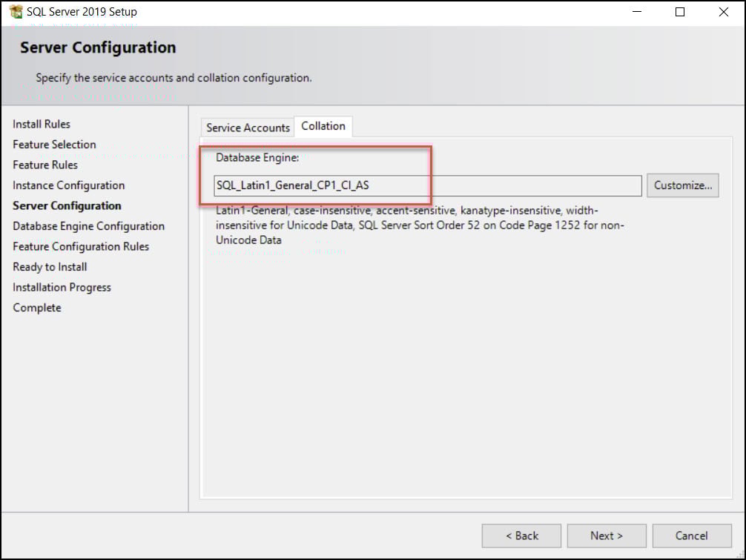Select Feature Configuration Rules step
This screenshot has width=746, height=560.
(81, 247)
